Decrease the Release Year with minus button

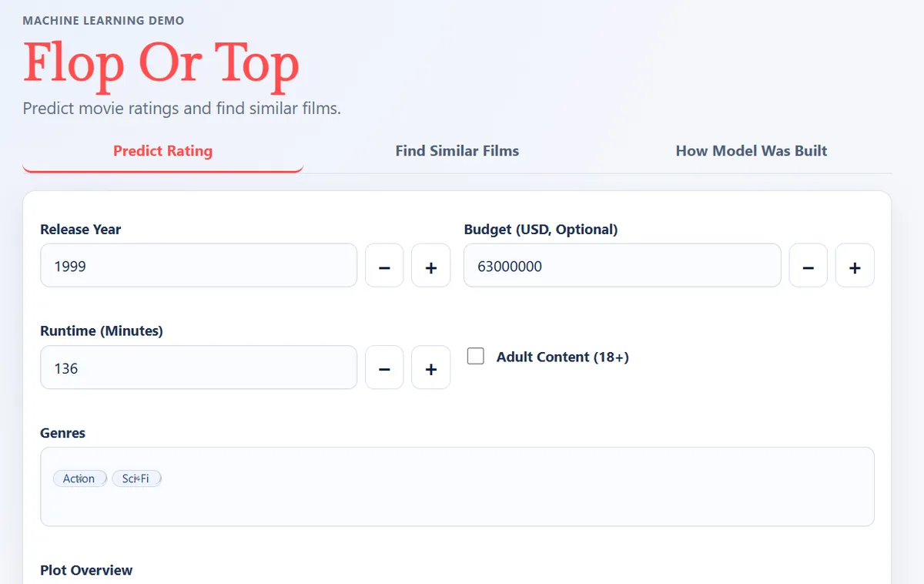pos(384,266)
